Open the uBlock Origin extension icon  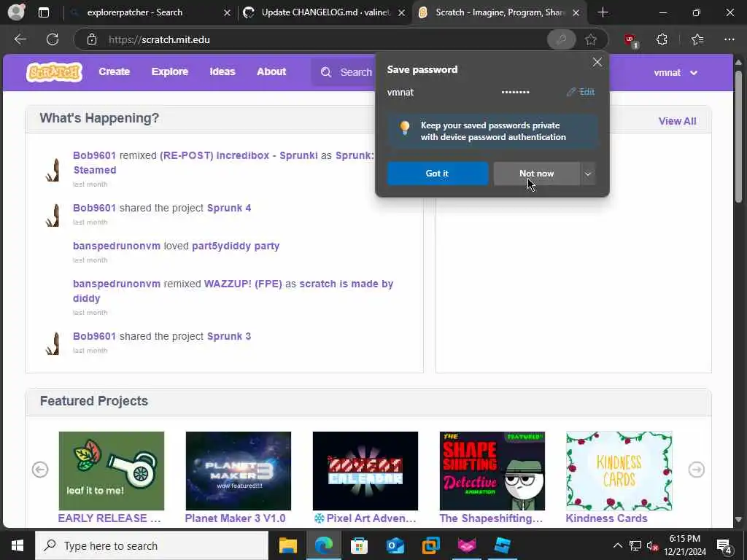coord(631,40)
